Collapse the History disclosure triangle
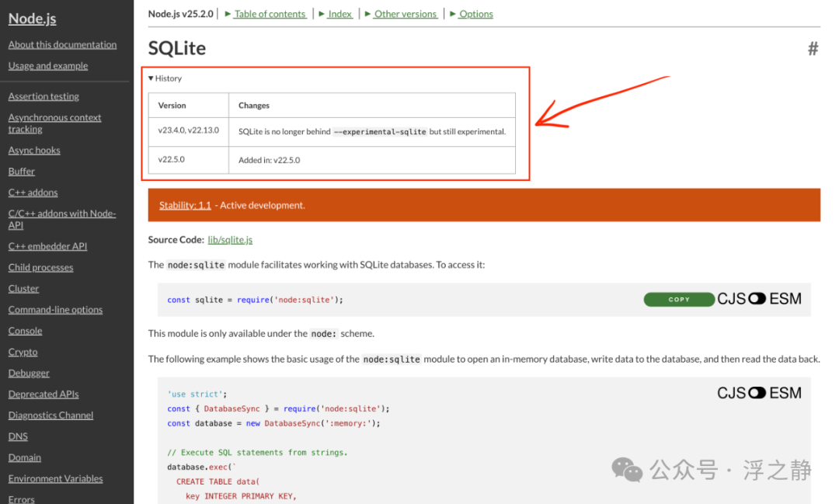The width and height of the screenshot is (839, 504). click(151, 78)
